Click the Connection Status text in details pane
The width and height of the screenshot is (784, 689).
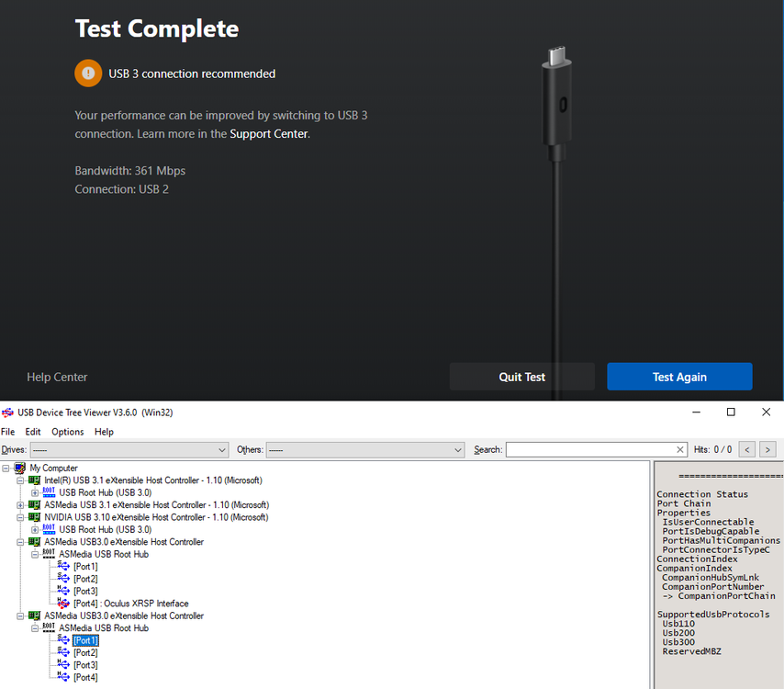pos(702,494)
